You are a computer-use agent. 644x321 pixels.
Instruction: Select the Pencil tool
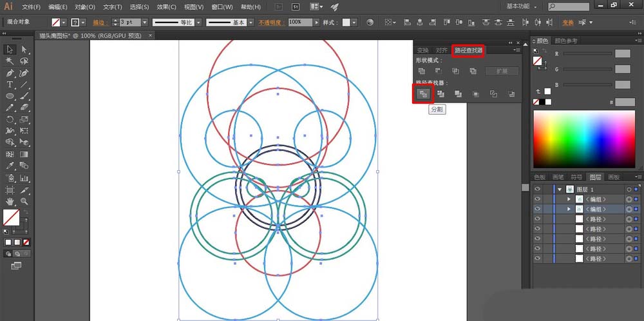coord(10,108)
